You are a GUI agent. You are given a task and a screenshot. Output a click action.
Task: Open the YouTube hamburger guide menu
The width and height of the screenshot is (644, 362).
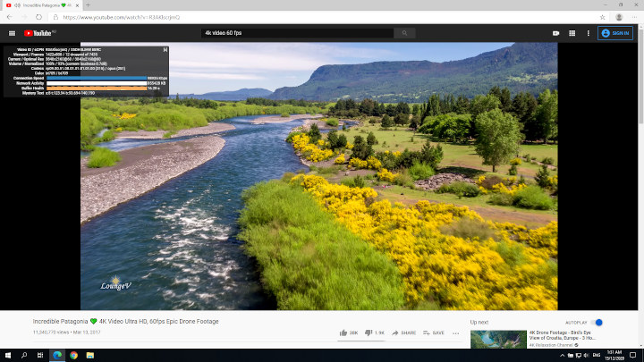click(x=12, y=33)
